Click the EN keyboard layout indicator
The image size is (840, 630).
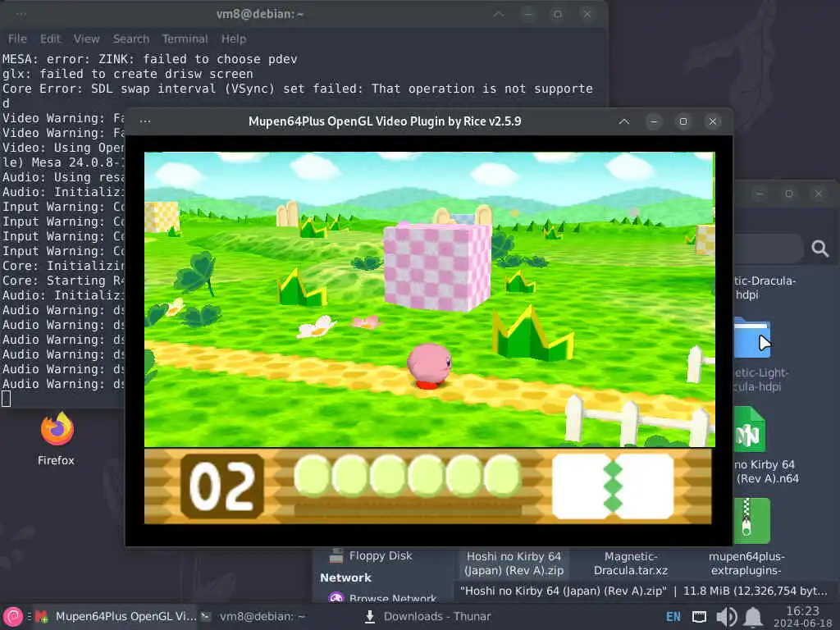coord(673,617)
